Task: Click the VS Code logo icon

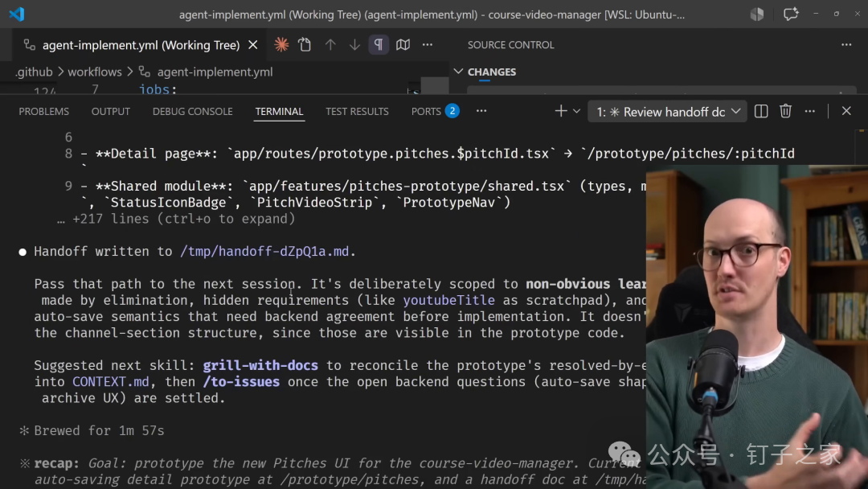Action: point(17,14)
